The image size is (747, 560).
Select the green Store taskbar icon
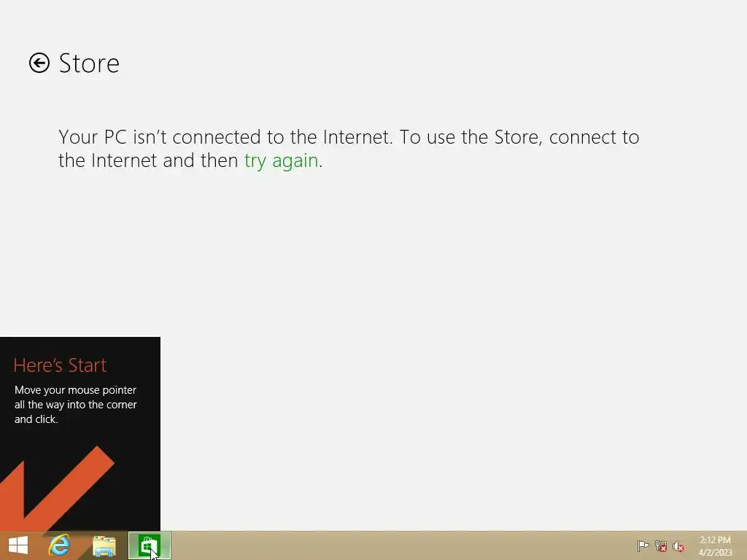(x=149, y=545)
